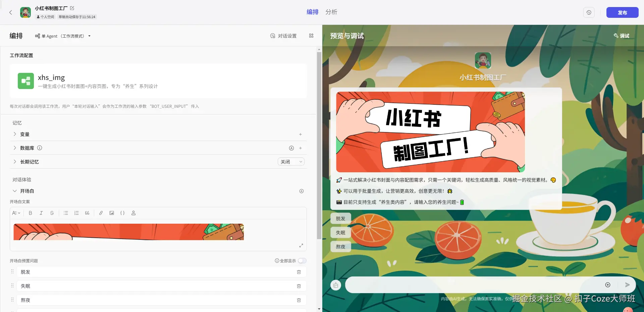Open the version history clock icon
This screenshot has height=312, width=644.
tap(589, 12)
